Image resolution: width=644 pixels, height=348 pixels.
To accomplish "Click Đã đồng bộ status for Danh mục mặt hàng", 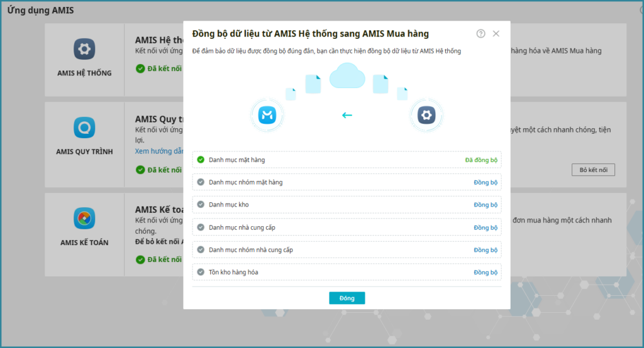I will pos(481,160).
